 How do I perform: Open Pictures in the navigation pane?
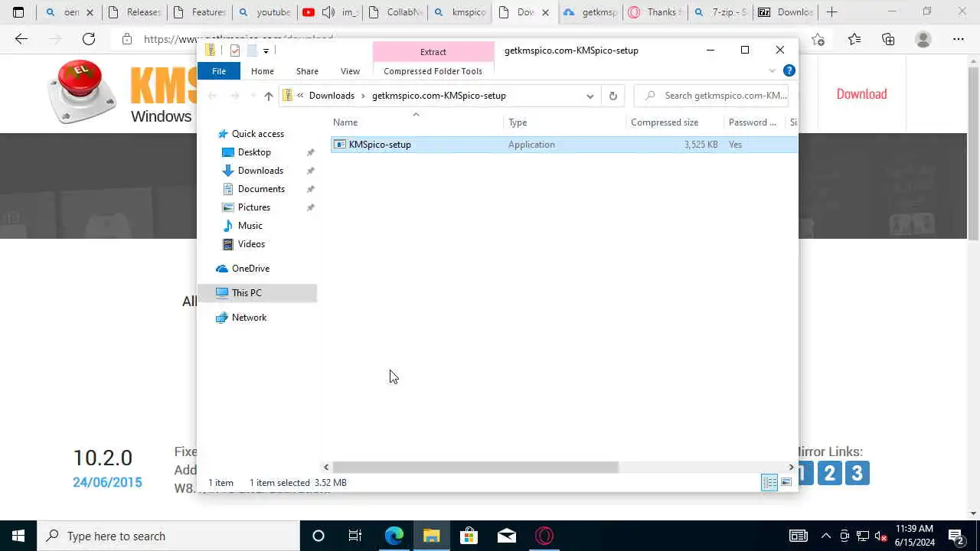[x=254, y=207]
